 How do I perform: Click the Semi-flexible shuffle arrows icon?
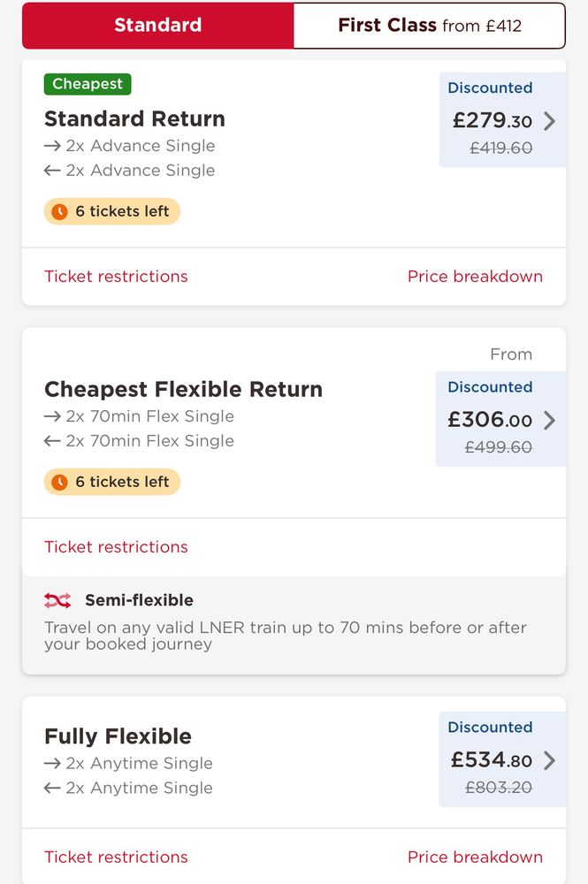57,600
